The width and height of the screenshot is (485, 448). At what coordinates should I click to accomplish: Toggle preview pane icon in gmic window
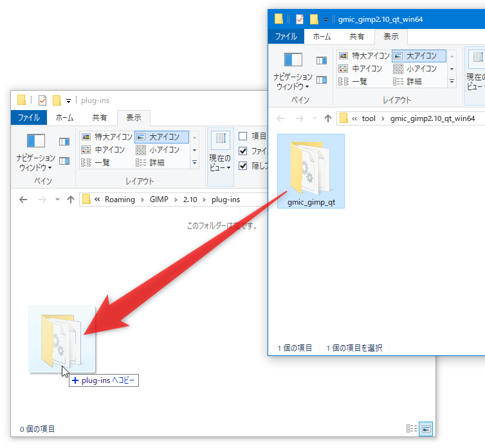point(322,61)
